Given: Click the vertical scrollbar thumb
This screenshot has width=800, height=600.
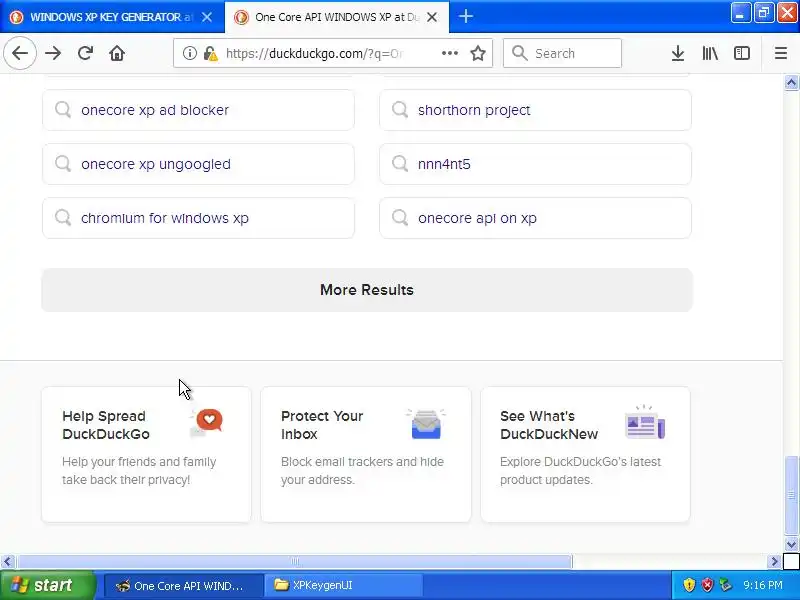Looking at the screenshot, I should (791, 495).
